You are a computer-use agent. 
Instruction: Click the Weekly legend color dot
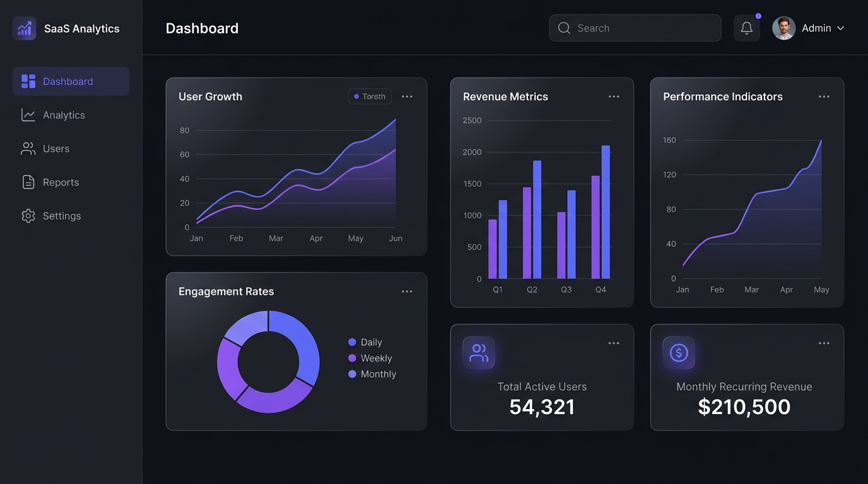coord(352,358)
